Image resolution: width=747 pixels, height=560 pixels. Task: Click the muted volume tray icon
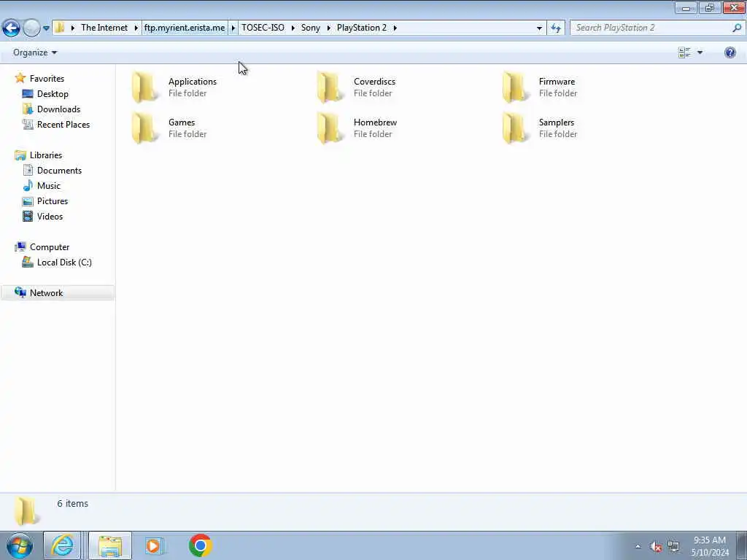(656, 547)
